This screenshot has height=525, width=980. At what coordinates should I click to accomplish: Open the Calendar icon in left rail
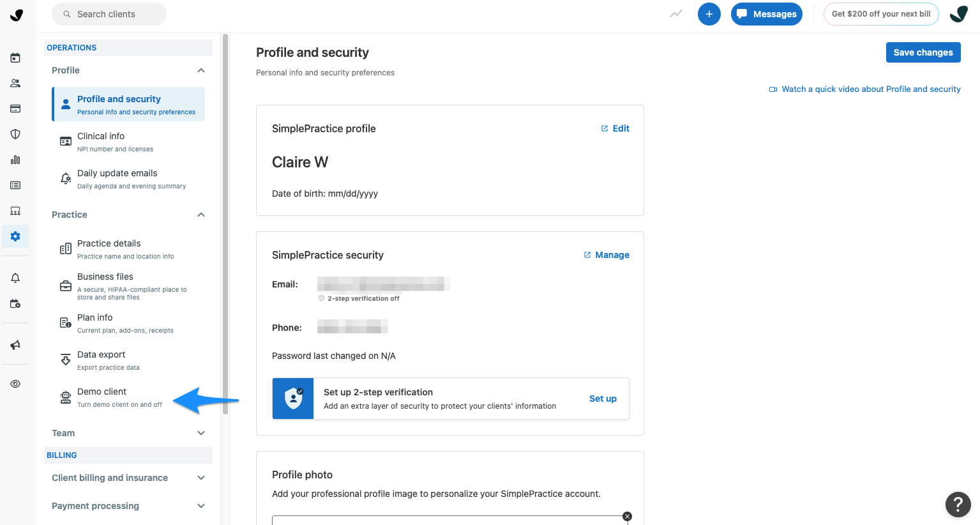15,57
